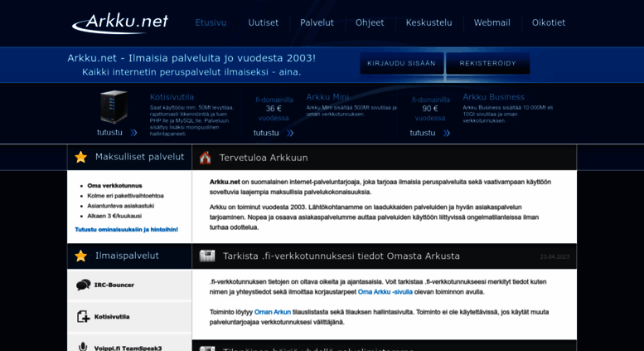Open the Arkku Business heading link
The height and width of the screenshot is (351, 644).
tap(493, 97)
